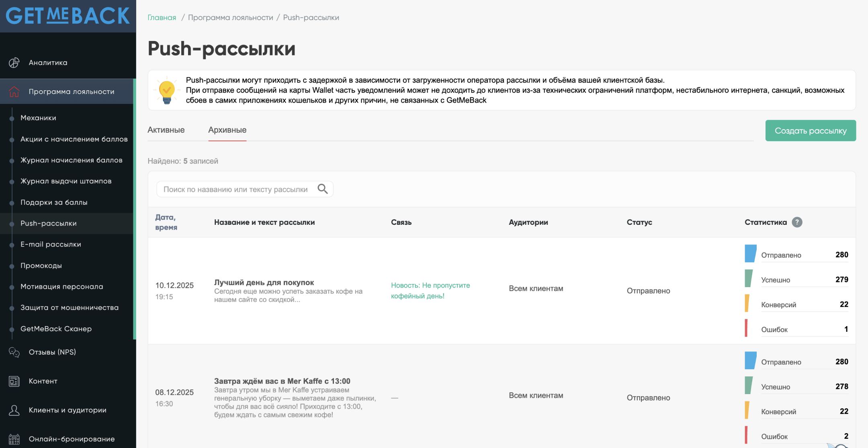Expand the Контент sidebar section
Viewport: 868px width, 448px height.
[43, 381]
